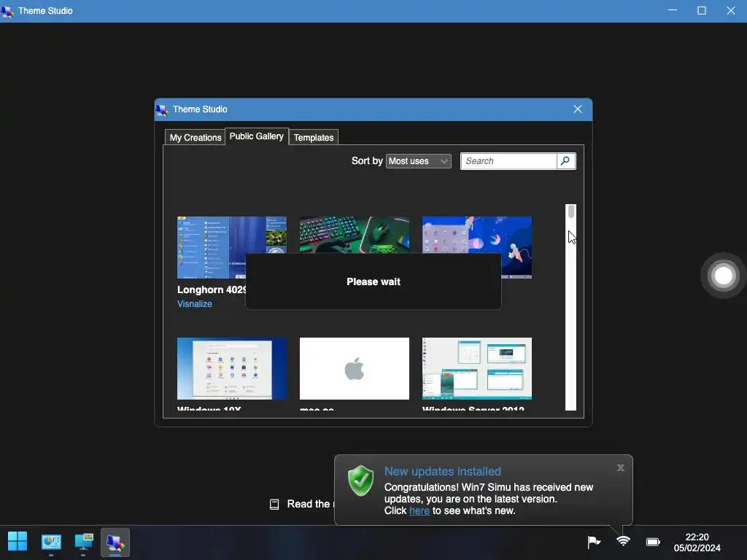Close the main Theme Studio window
The image size is (747, 560).
(731, 10)
